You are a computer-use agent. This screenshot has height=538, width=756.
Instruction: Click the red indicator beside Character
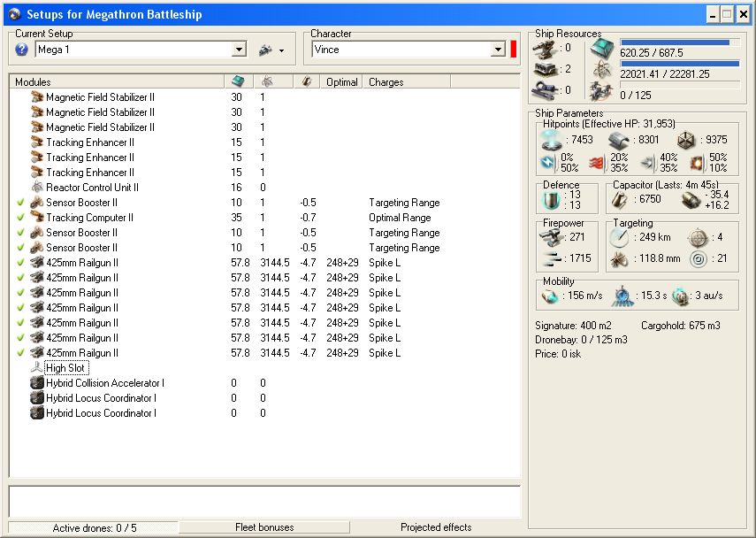pyautogui.click(x=513, y=50)
